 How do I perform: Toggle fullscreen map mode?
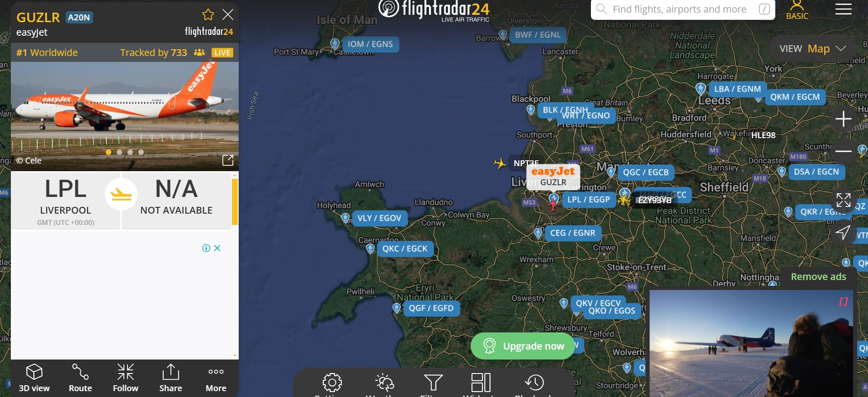[844, 200]
